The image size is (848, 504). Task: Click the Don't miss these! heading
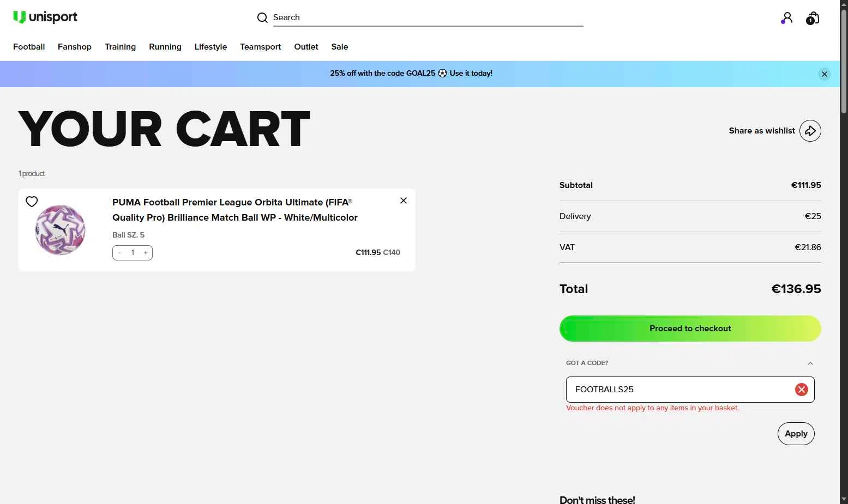tap(597, 500)
